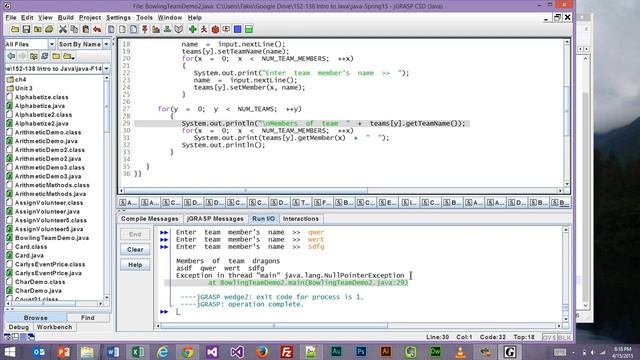Viewport: 640px width, 360px height.
Task: Open the File menu
Action: 11,18
